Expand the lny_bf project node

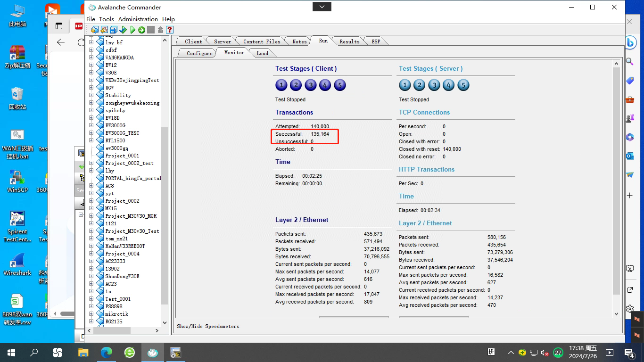tap(91, 42)
